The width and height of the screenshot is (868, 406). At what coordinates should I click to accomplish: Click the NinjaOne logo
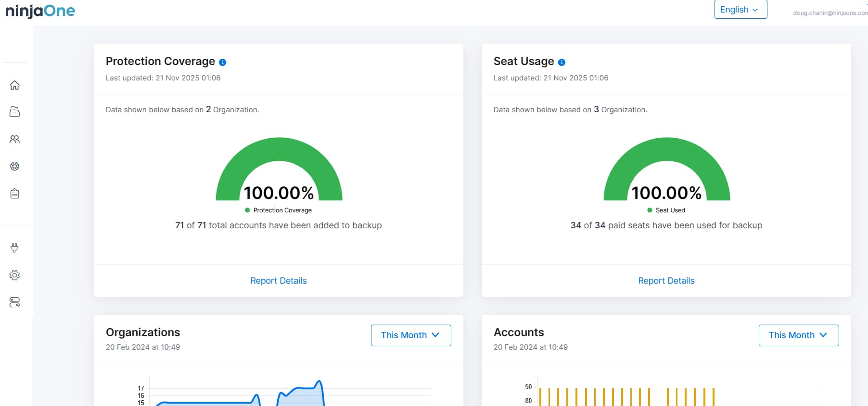click(x=40, y=11)
